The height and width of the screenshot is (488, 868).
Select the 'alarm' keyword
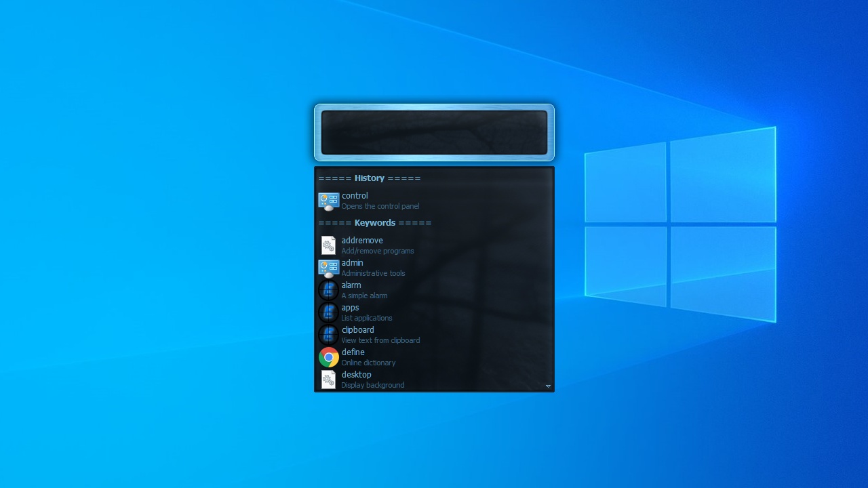[x=351, y=285]
